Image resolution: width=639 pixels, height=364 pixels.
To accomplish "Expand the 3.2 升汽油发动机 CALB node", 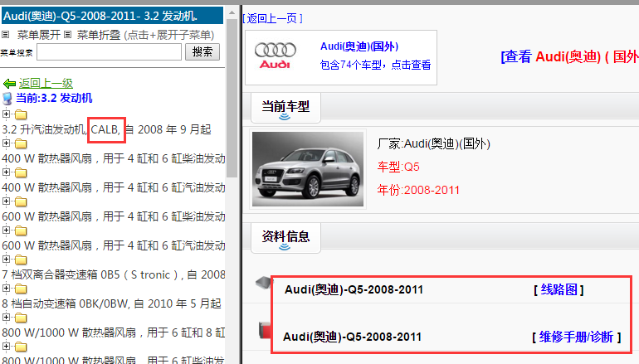I will (x=6, y=114).
